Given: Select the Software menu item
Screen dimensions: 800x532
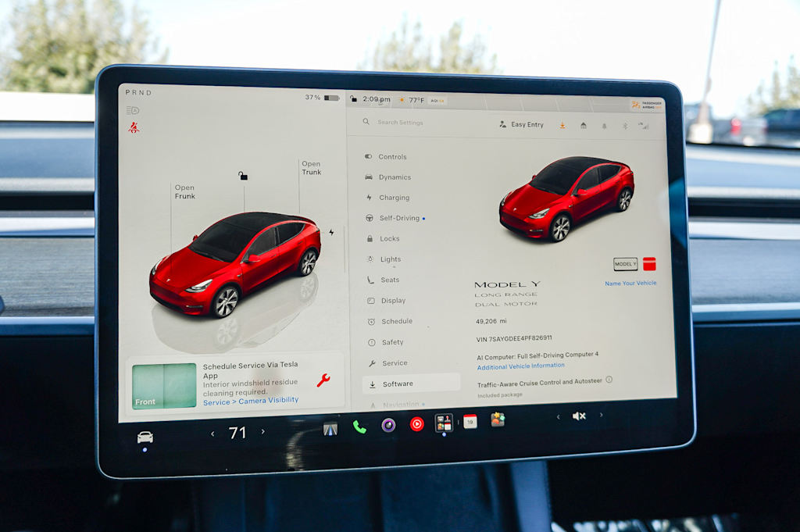Looking at the screenshot, I should 411,384.
